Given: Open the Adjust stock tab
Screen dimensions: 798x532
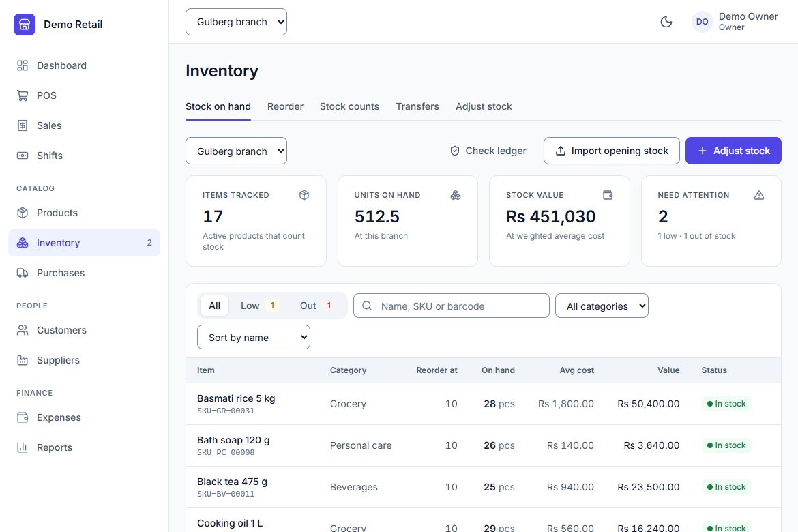Looking at the screenshot, I should pyautogui.click(x=484, y=106).
